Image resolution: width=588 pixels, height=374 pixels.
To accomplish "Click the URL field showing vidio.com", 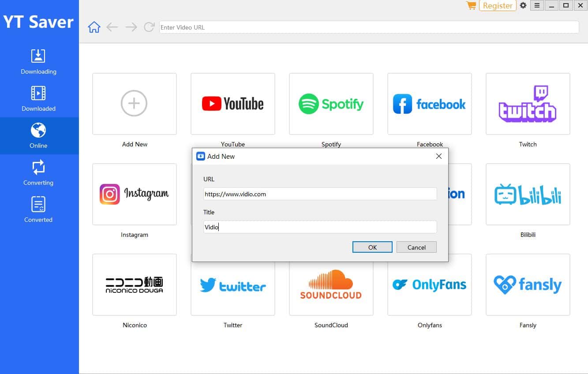I will coord(320,194).
